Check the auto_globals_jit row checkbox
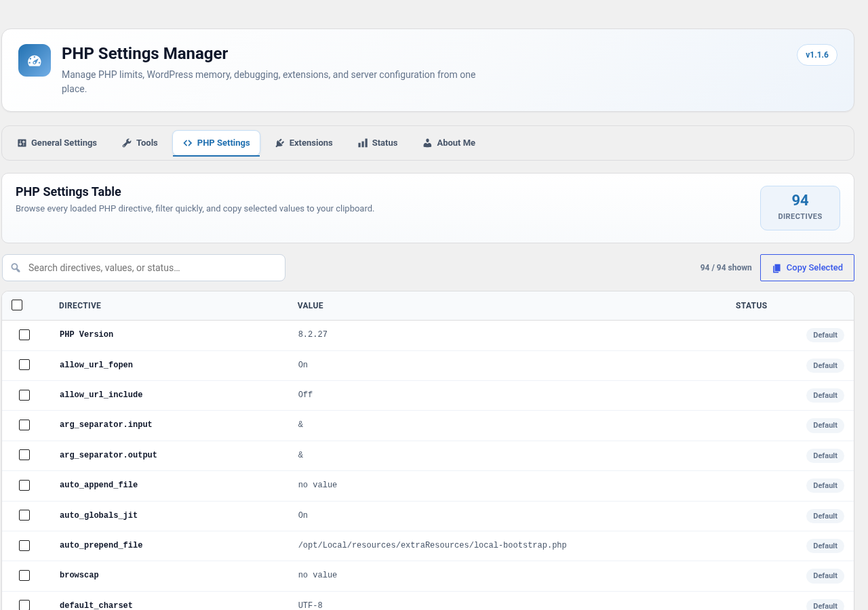Viewport: 868px width, 610px height. click(x=24, y=515)
